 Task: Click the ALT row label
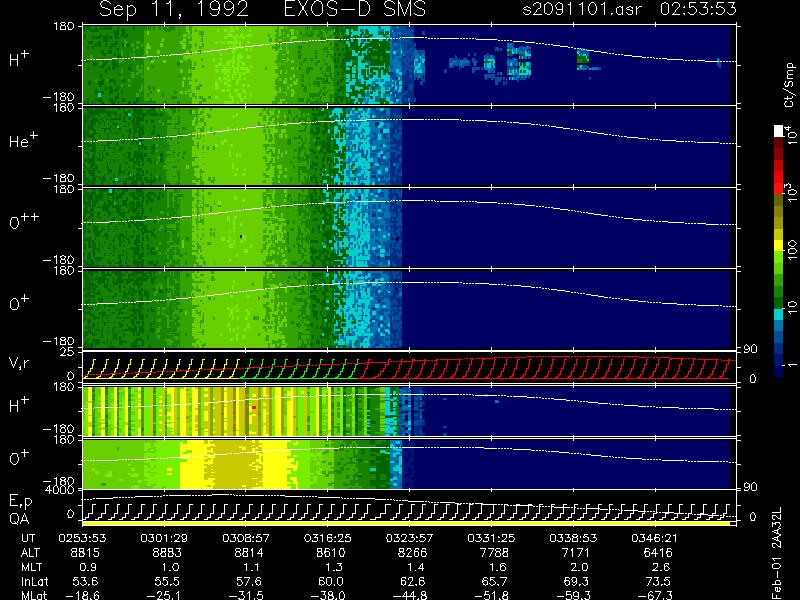[31, 553]
